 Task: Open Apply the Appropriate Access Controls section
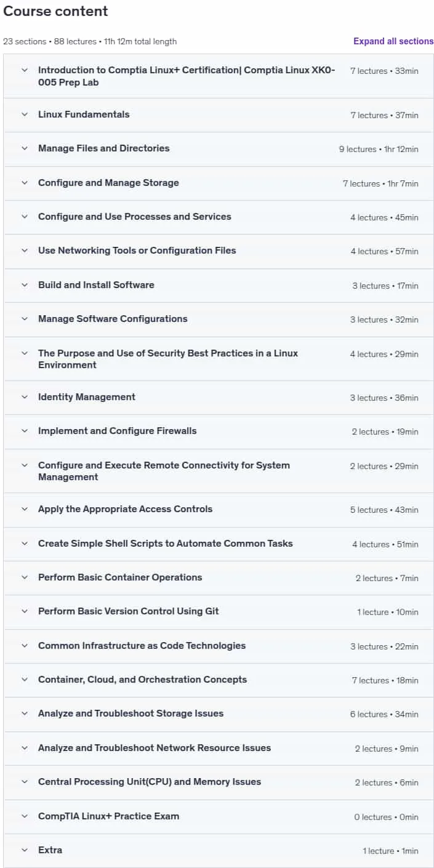(219, 510)
